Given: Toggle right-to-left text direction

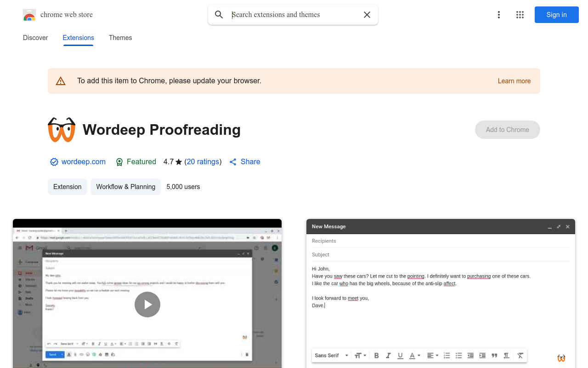Looking at the screenshot, I should (506, 356).
